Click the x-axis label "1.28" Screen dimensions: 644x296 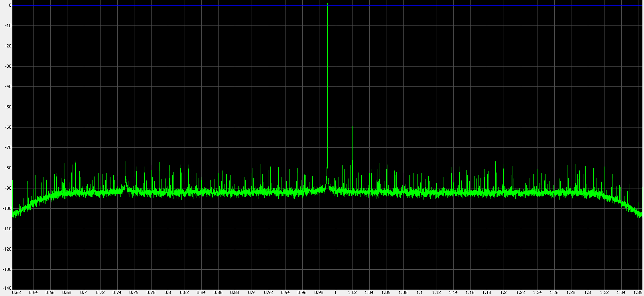tap(570, 293)
